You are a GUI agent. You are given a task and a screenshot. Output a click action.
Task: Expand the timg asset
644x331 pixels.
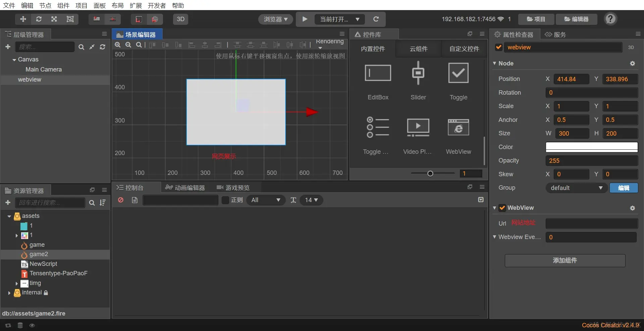tap(16, 283)
